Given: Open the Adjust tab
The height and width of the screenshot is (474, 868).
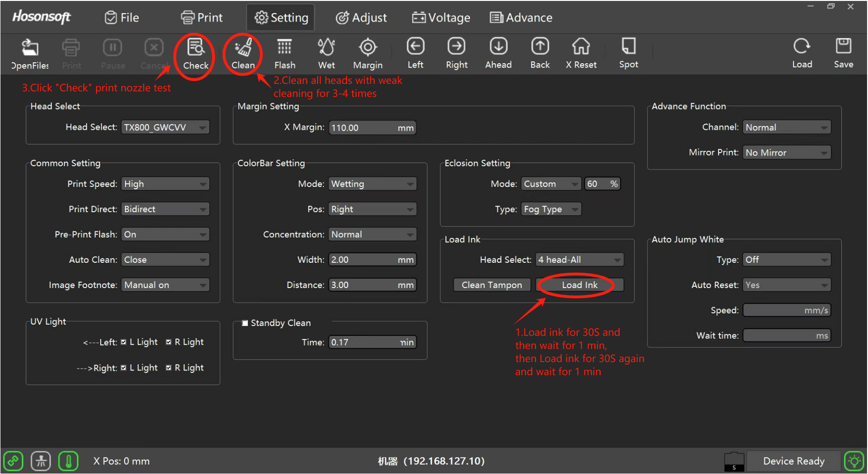Looking at the screenshot, I should click(361, 18).
